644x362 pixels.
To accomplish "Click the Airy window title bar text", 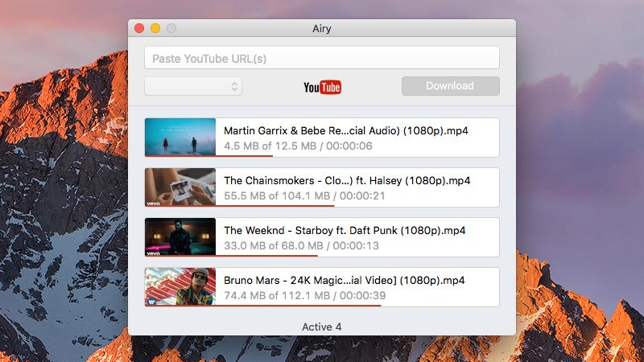I will pos(322,28).
